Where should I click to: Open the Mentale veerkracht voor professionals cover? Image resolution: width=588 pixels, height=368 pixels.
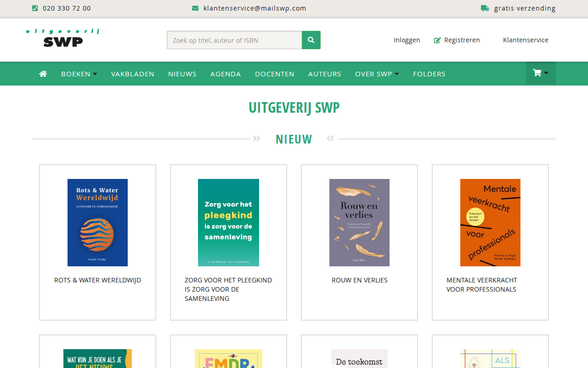(490, 223)
